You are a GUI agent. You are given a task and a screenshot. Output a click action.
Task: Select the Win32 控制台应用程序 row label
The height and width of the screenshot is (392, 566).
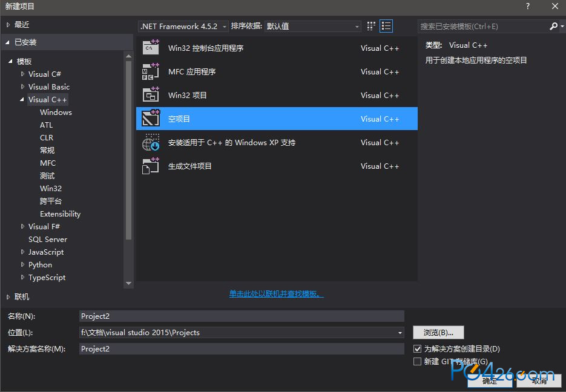(x=206, y=48)
